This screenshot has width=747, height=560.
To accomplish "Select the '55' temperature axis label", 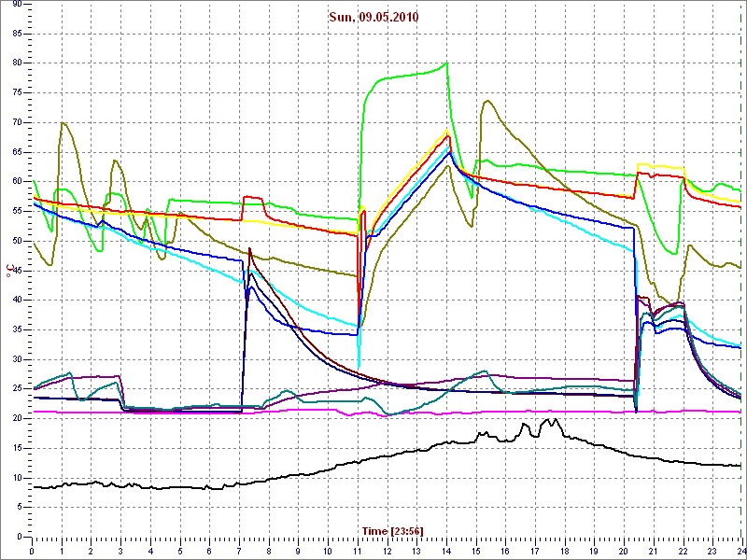I will pyautogui.click(x=17, y=212).
